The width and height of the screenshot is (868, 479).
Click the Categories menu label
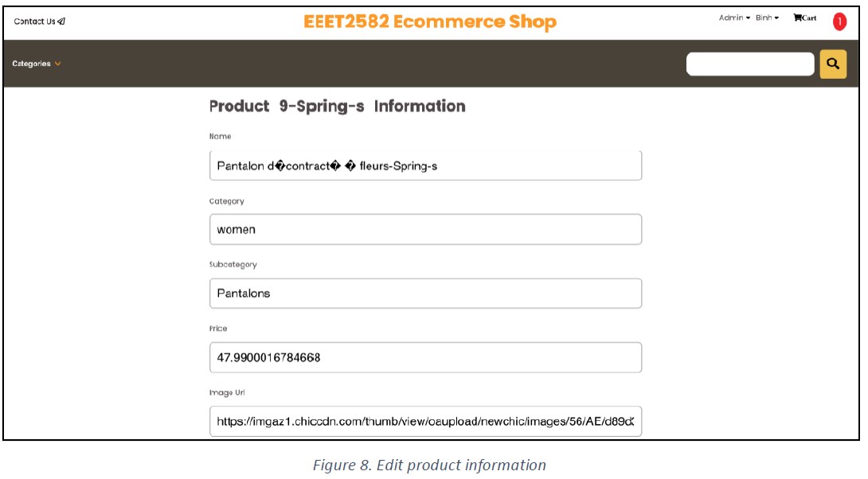(x=31, y=64)
